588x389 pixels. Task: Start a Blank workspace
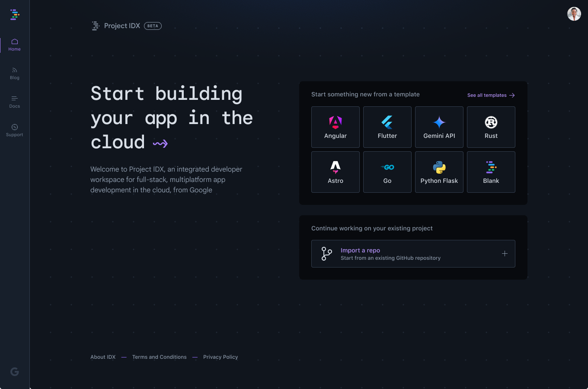pyautogui.click(x=491, y=172)
